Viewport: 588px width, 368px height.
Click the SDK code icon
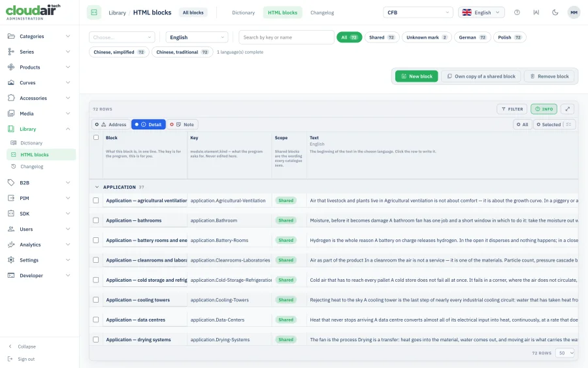11,214
